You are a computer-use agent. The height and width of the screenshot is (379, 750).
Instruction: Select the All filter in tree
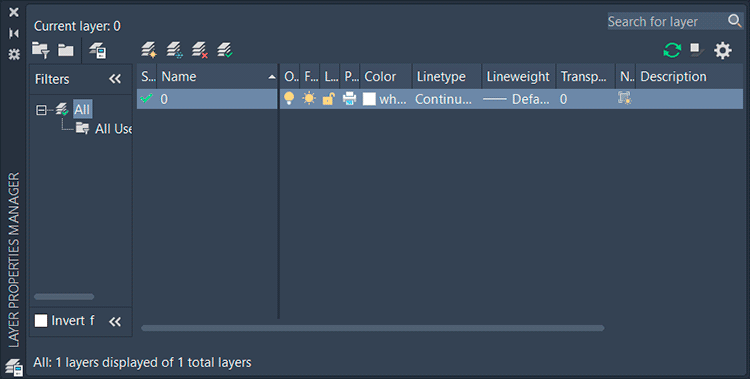(x=82, y=109)
